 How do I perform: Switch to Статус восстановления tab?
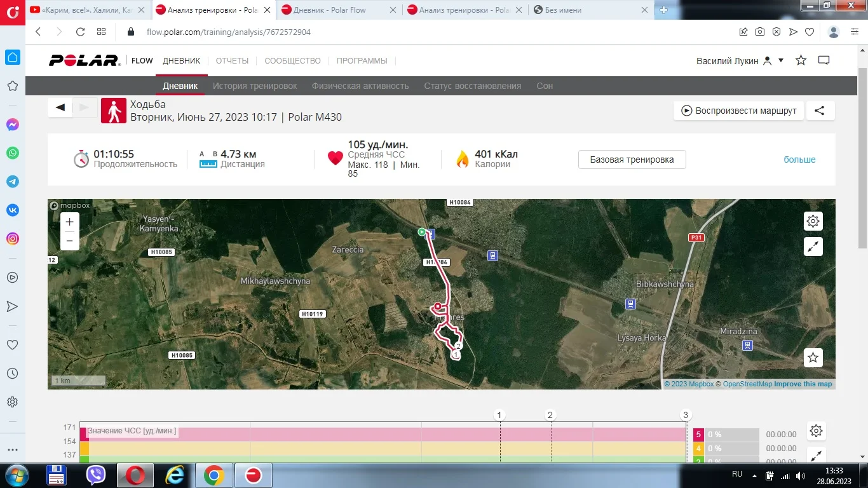pyautogui.click(x=473, y=86)
